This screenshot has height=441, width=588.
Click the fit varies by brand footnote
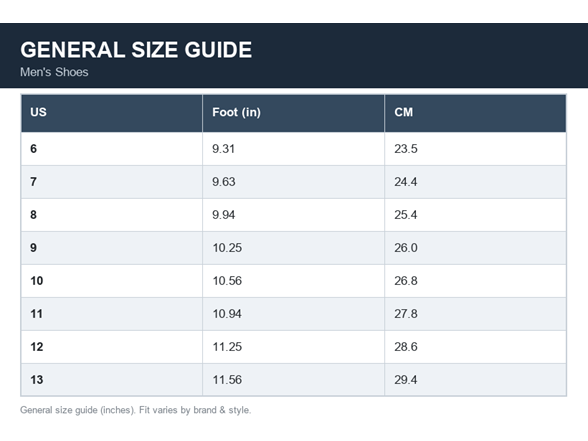(x=135, y=410)
